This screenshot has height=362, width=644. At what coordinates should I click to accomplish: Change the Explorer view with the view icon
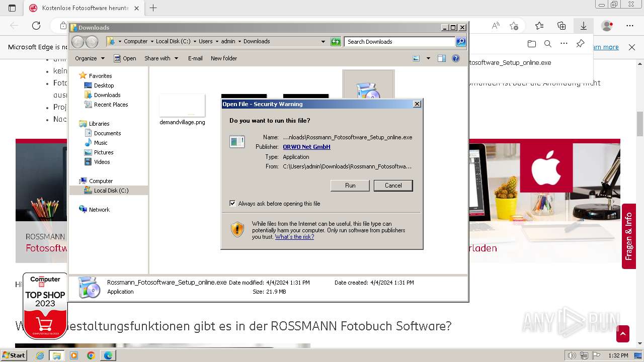point(416,58)
